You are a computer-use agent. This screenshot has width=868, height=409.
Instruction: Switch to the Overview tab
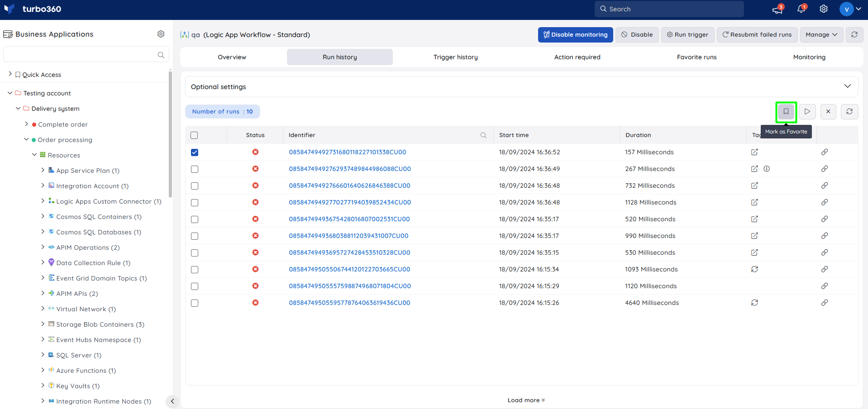232,57
